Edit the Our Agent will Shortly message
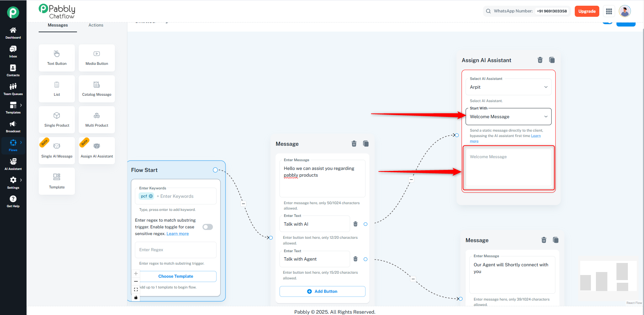 pyautogui.click(x=512, y=275)
